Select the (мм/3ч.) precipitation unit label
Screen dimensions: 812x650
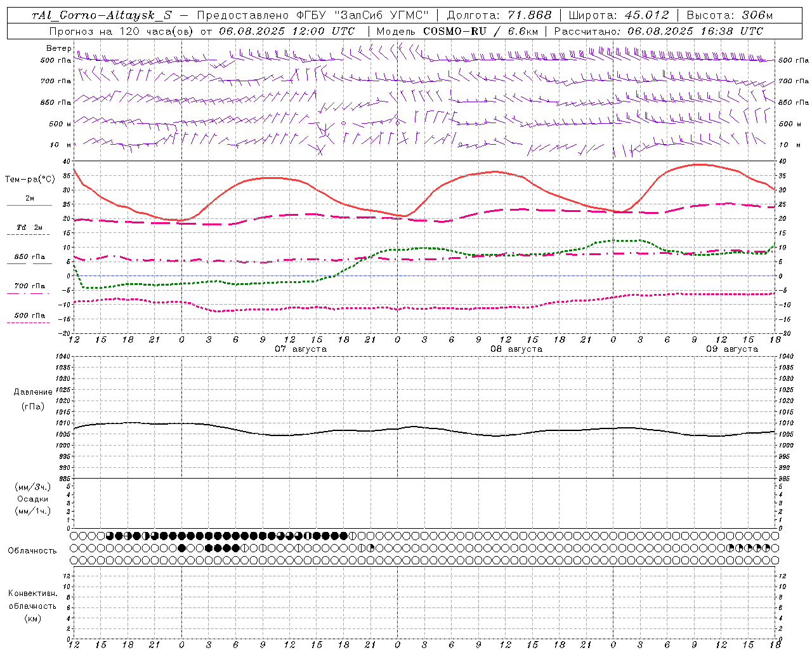click(33, 487)
